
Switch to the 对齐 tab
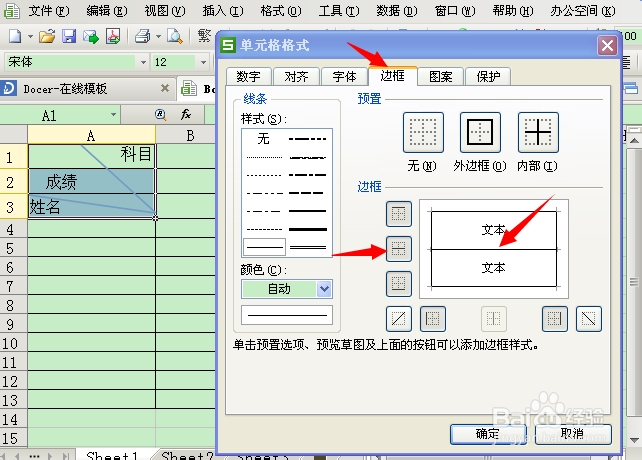click(296, 76)
